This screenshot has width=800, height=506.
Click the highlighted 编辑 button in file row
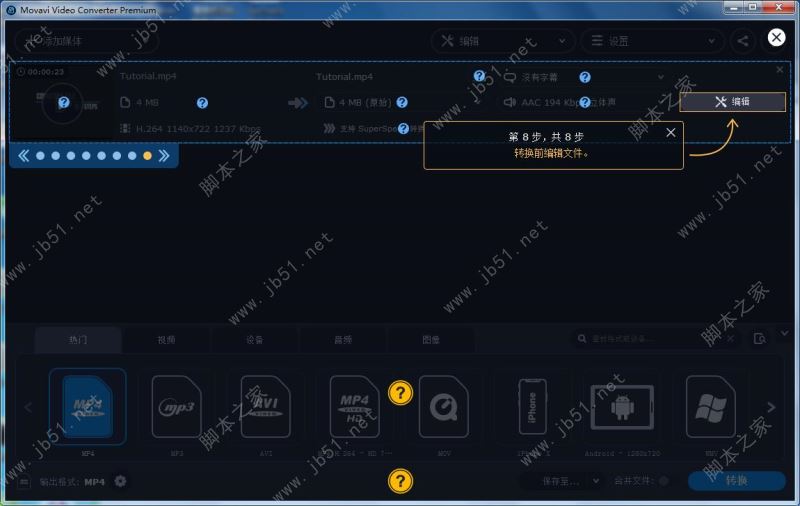(x=733, y=102)
